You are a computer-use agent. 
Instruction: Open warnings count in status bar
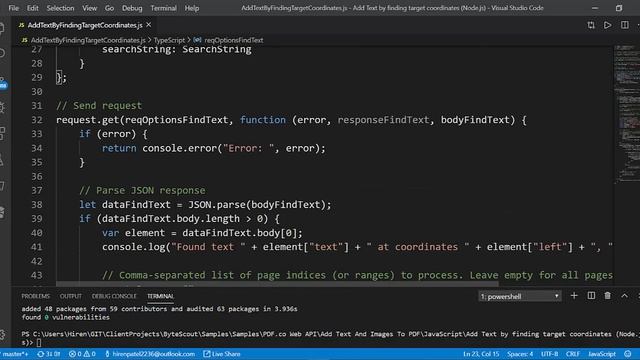pos(89,354)
